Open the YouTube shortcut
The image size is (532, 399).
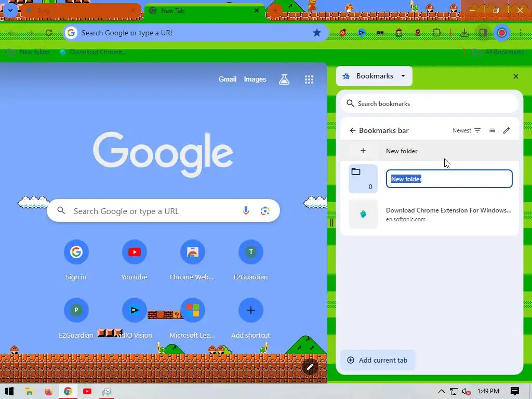pyautogui.click(x=135, y=260)
